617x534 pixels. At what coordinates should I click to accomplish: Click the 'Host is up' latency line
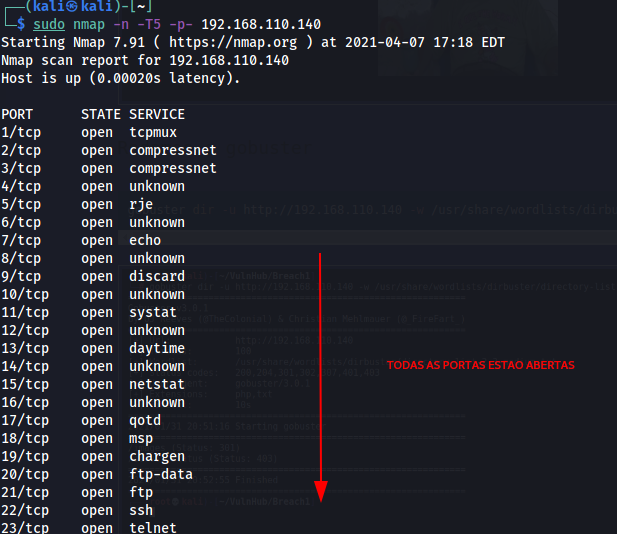[x=120, y=78]
